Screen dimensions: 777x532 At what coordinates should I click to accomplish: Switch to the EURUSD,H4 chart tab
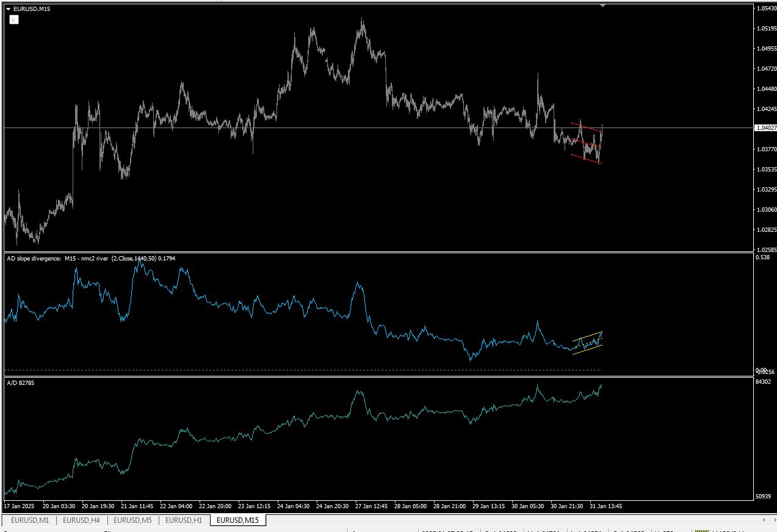[x=81, y=520]
